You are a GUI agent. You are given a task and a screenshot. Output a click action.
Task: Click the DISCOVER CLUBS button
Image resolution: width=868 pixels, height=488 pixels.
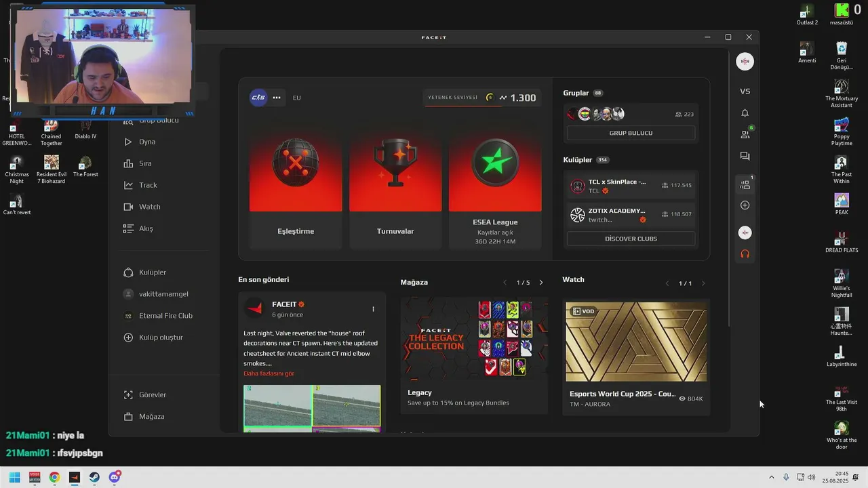click(x=631, y=239)
